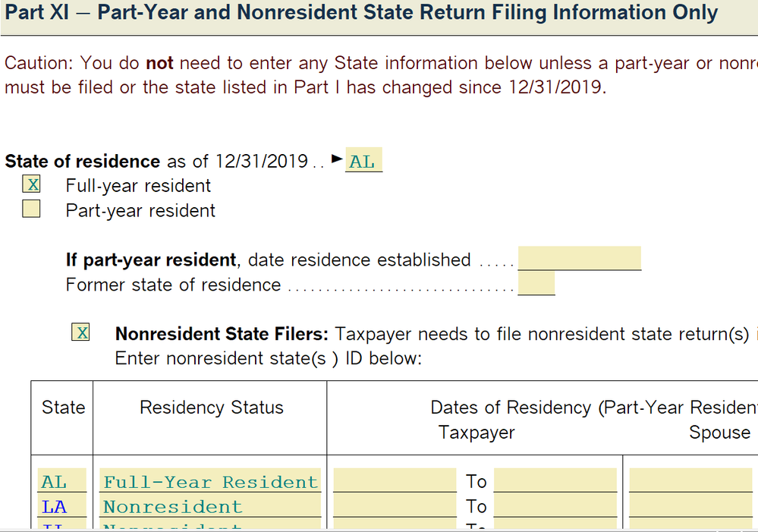
Task: Open the Full-Year Resident status field
Action: (x=210, y=481)
